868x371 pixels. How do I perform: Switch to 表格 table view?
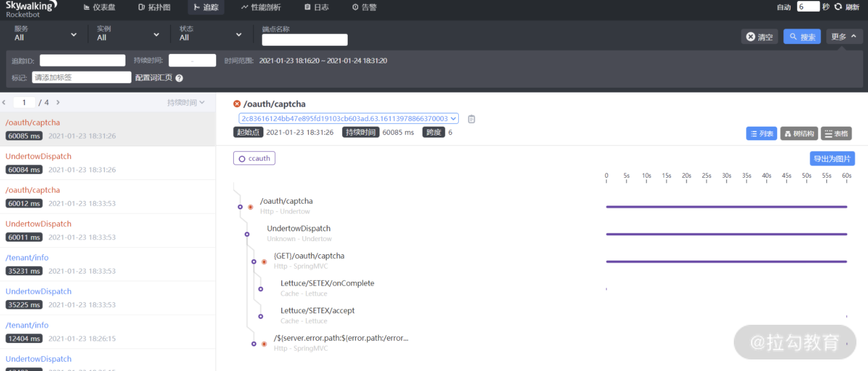(x=836, y=134)
